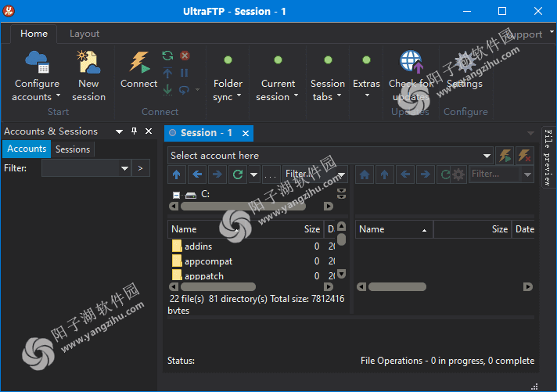Open the Extras menu

[x=366, y=76]
